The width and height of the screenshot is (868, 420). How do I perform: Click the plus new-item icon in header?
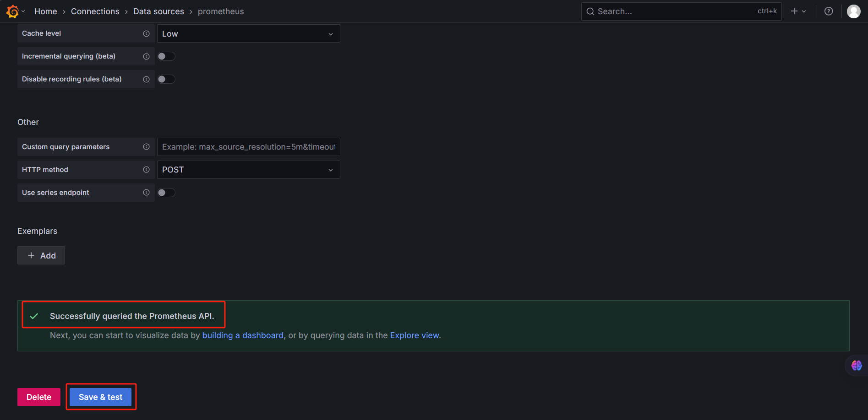point(794,11)
